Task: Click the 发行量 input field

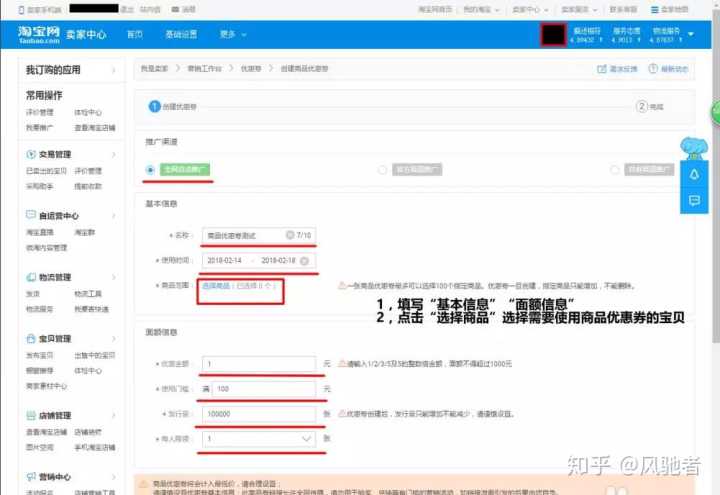Action: pyautogui.click(x=260, y=412)
